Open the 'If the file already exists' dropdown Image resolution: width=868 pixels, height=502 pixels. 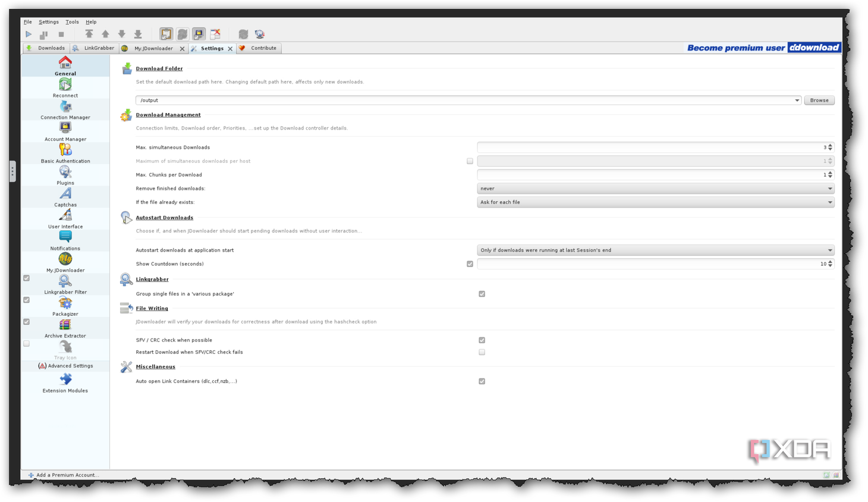[x=655, y=202]
